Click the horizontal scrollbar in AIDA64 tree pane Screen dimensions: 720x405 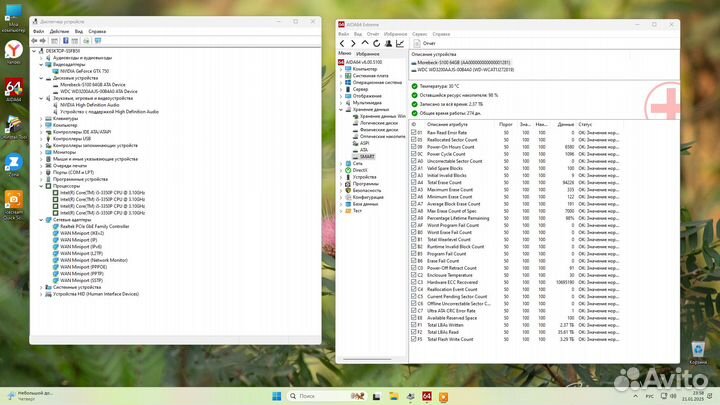click(x=367, y=359)
